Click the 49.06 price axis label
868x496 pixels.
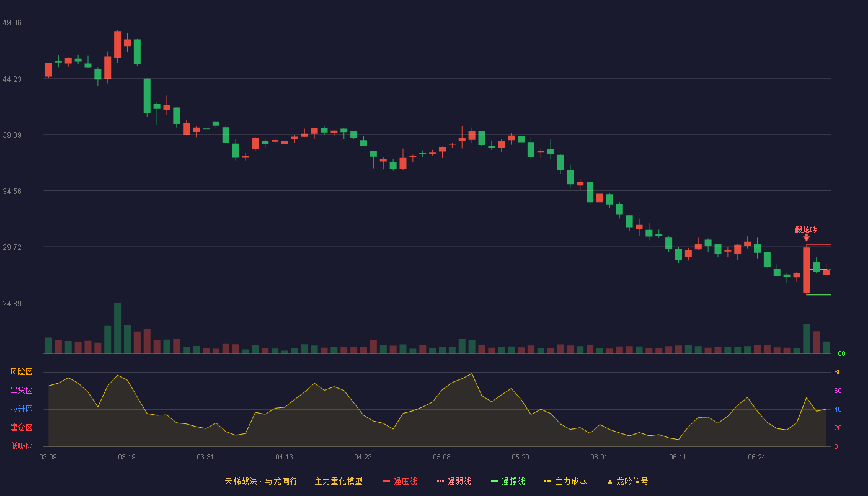[x=12, y=22]
